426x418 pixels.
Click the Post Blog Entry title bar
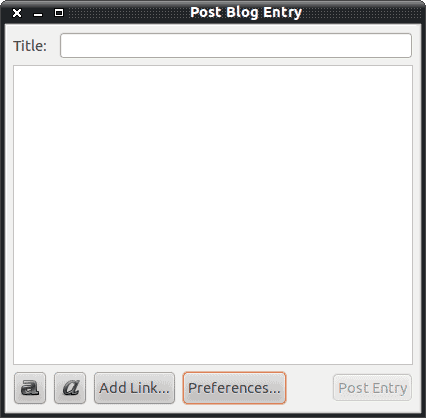tap(246, 12)
